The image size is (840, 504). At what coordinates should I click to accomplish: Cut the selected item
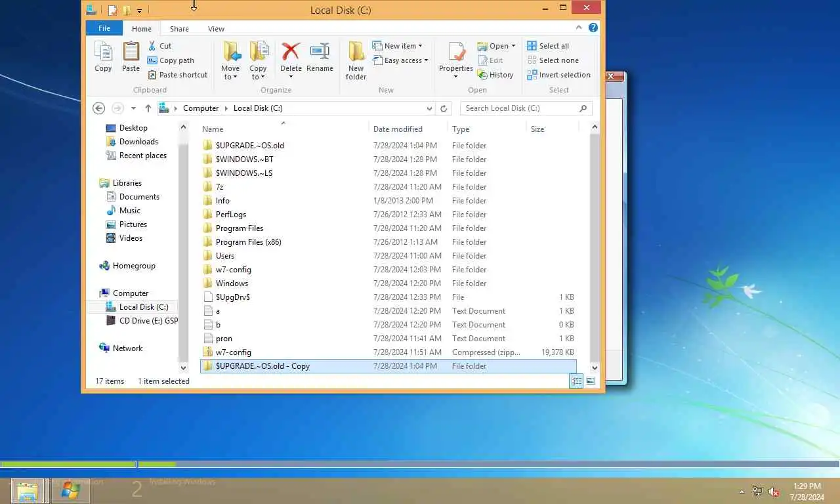159,46
